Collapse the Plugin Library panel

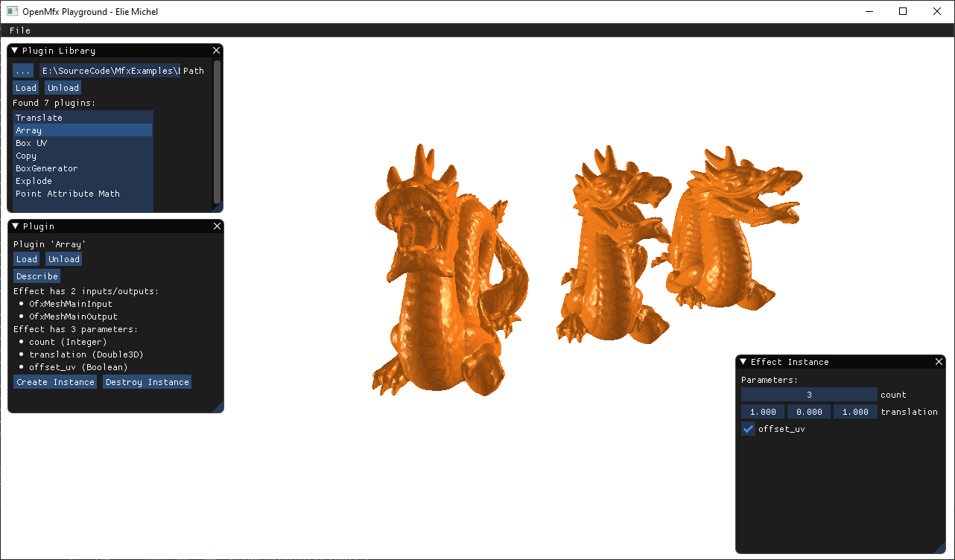pyautogui.click(x=15, y=51)
